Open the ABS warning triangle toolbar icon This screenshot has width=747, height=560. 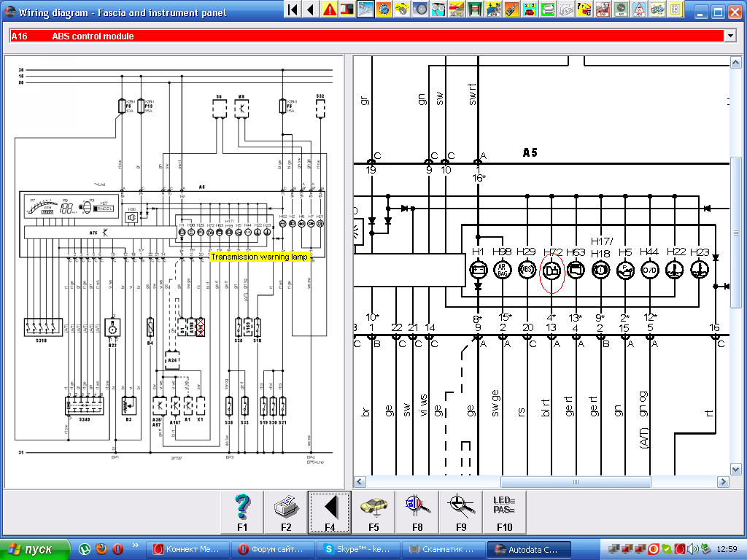639,9
